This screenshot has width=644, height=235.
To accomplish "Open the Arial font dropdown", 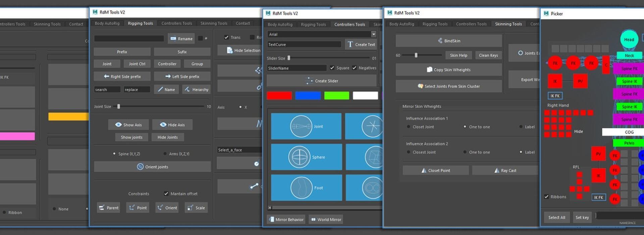I will (x=373, y=34).
